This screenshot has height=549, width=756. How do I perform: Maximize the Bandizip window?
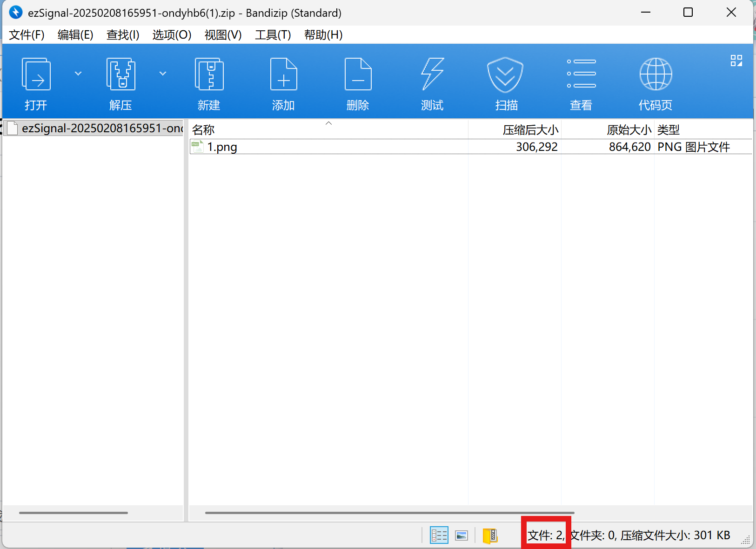(688, 13)
